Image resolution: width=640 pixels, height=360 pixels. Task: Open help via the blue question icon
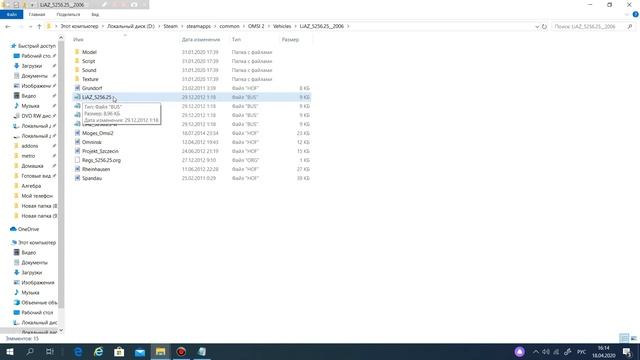tap(636, 14)
